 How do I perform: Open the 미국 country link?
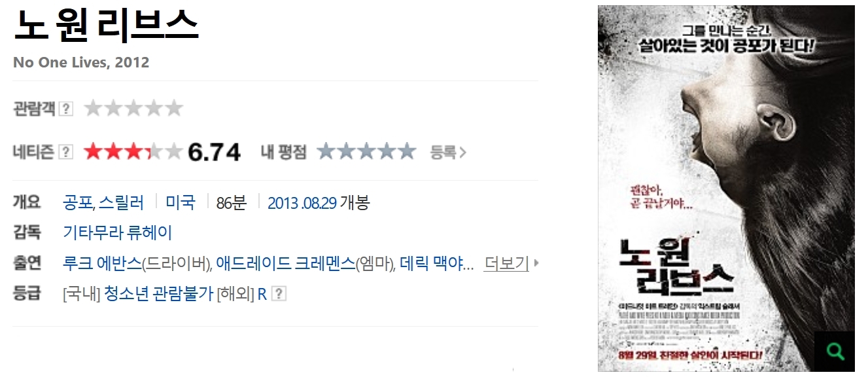[181, 202]
